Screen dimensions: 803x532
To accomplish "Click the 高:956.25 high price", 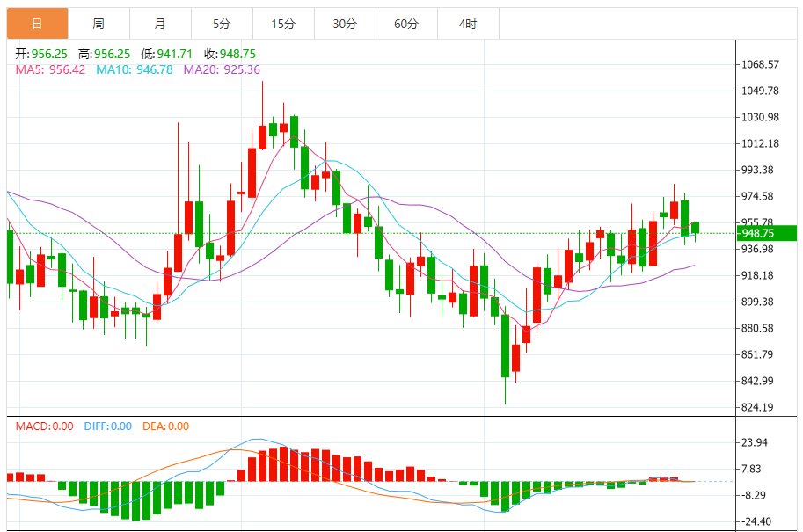I will (x=105, y=54).
